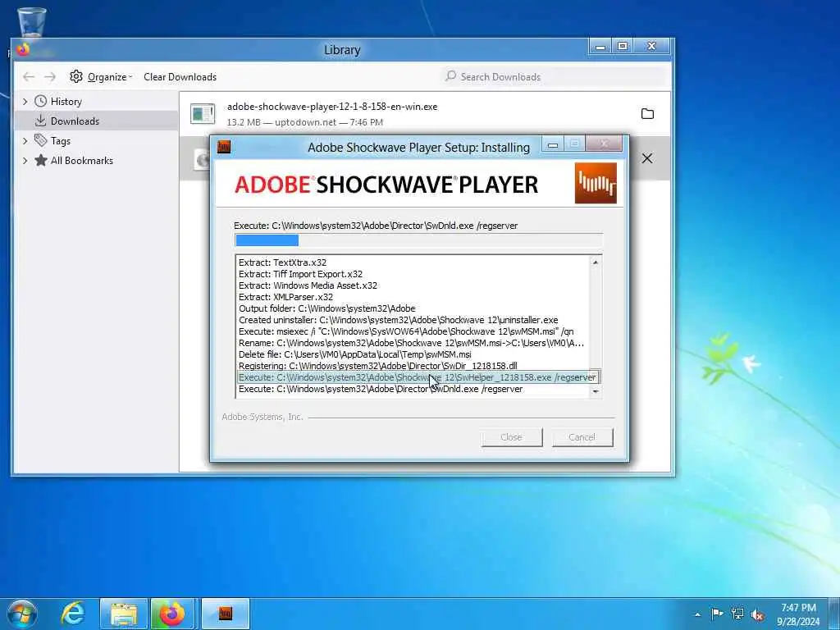Cancel the Shockwave installation

click(582, 437)
